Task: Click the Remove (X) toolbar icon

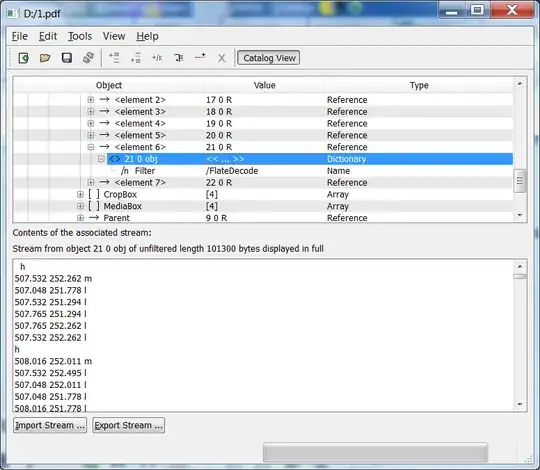Action: coord(222,58)
